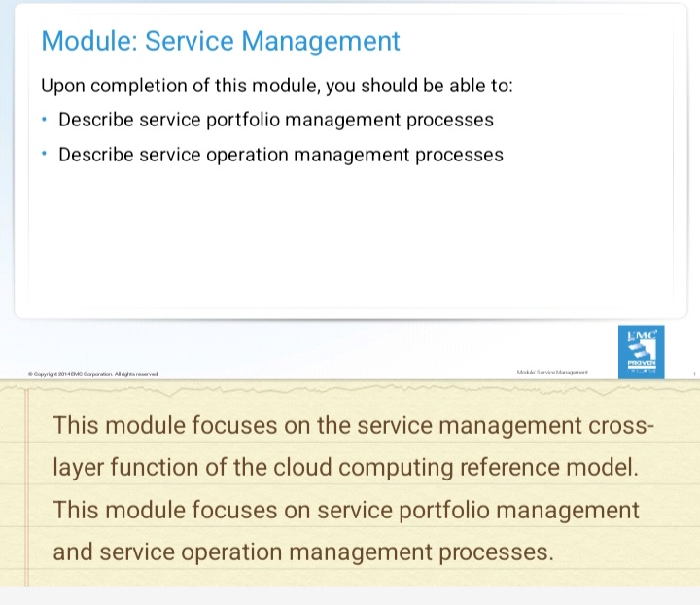The width and height of the screenshot is (700, 605).
Task: Click the small 'Module: Service Management' footer label
Action: tap(552, 373)
